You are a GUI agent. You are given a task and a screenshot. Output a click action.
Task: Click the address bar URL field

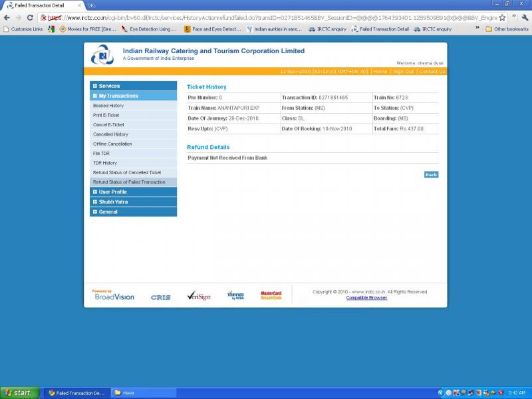click(271, 18)
